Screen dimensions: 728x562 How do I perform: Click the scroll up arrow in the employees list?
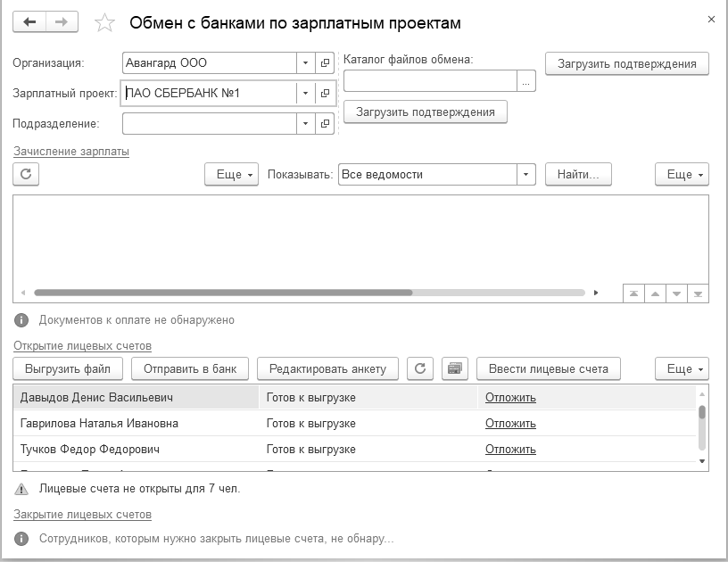(x=702, y=394)
